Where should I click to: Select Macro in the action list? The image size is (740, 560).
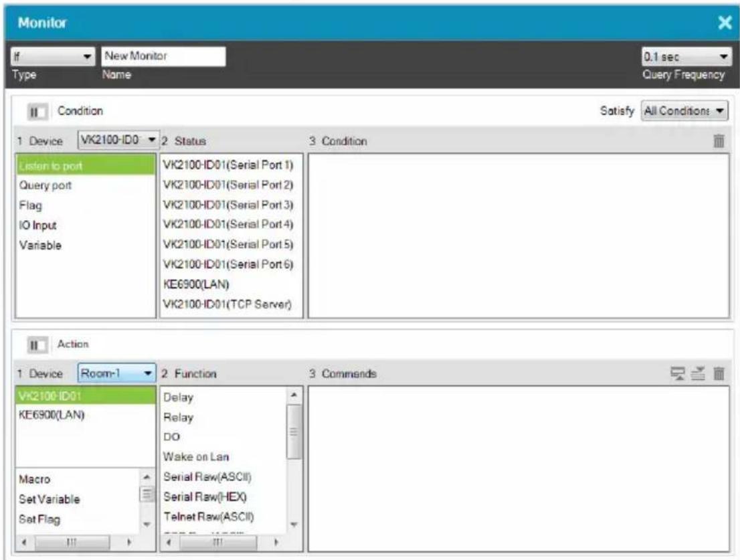click(x=78, y=479)
